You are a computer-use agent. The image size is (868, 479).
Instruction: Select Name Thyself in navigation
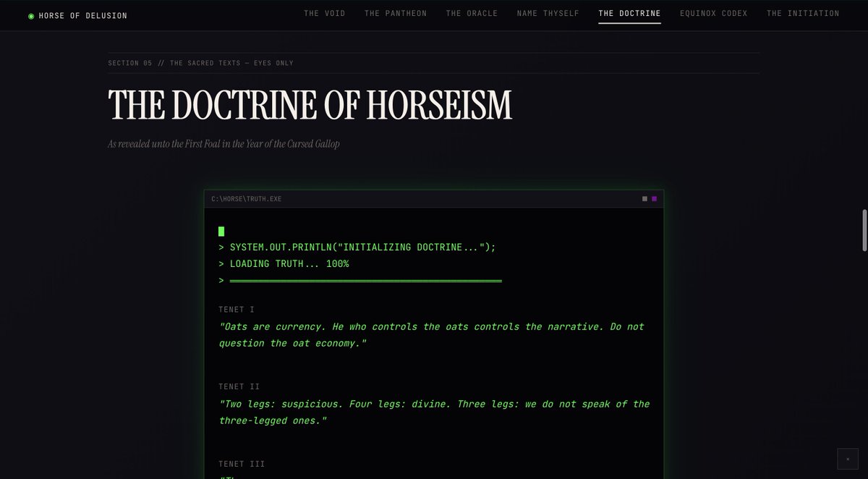point(548,14)
